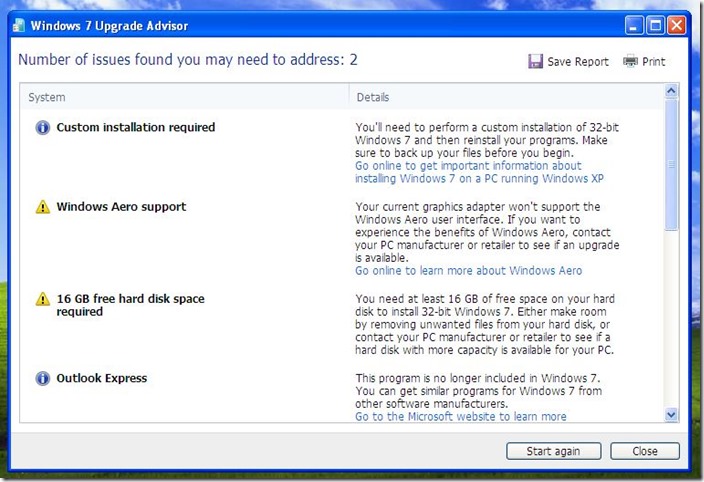Click text about needing 16 GB of free space

tap(485, 324)
